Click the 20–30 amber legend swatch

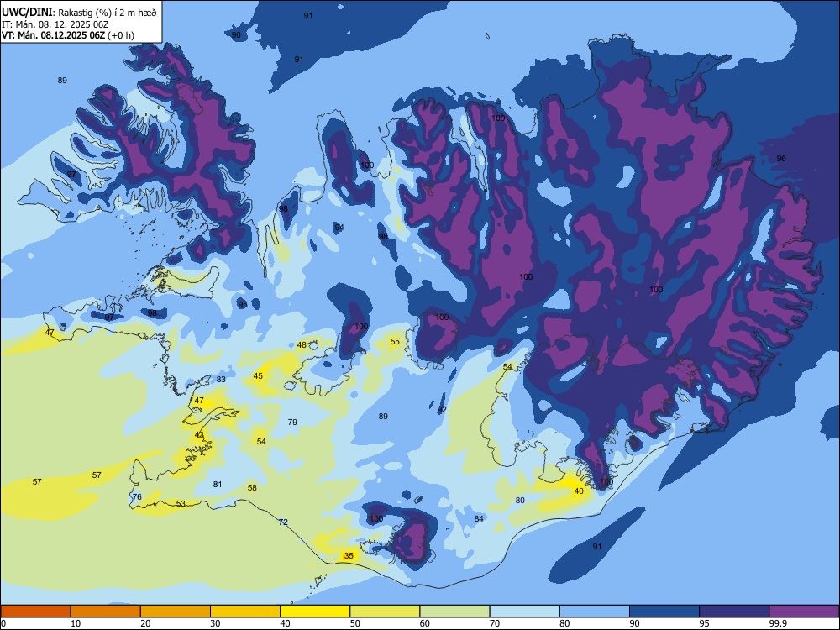[x=176, y=612]
